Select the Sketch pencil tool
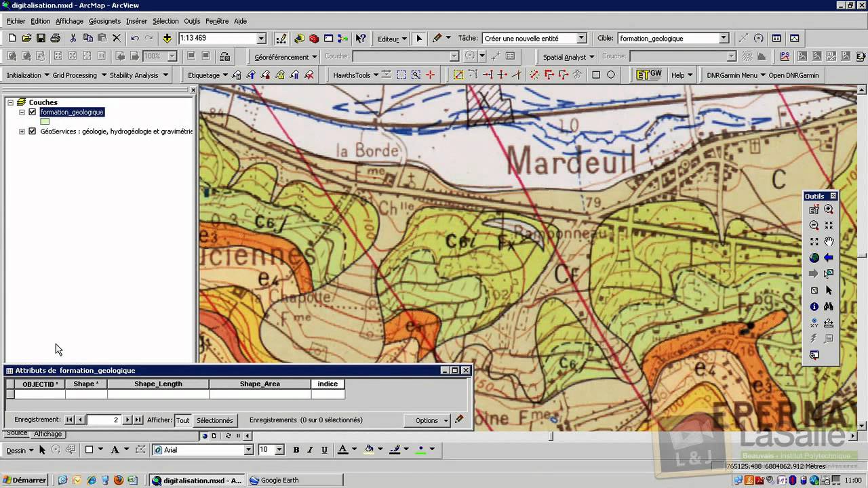This screenshot has width=868, height=488. (x=437, y=39)
